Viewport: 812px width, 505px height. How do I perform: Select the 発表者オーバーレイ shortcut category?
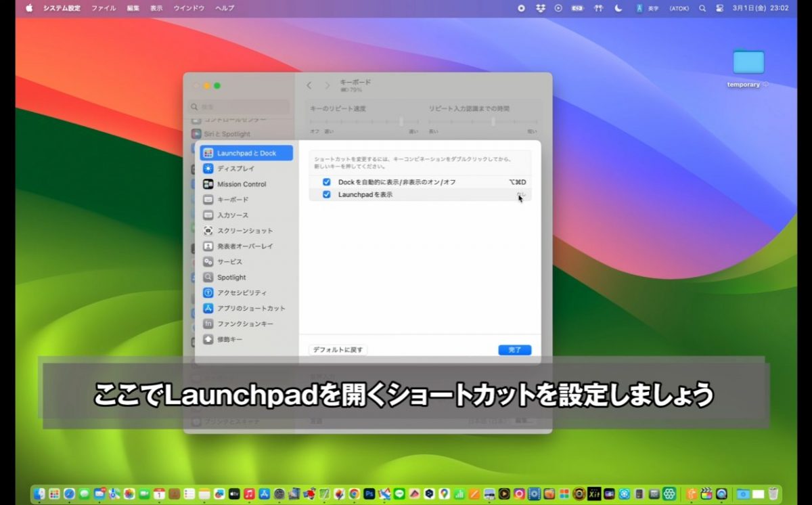(x=246, y=246)
